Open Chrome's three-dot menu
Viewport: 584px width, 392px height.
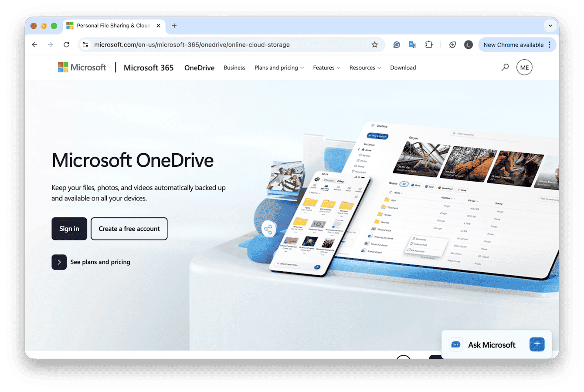coord(550,44)
